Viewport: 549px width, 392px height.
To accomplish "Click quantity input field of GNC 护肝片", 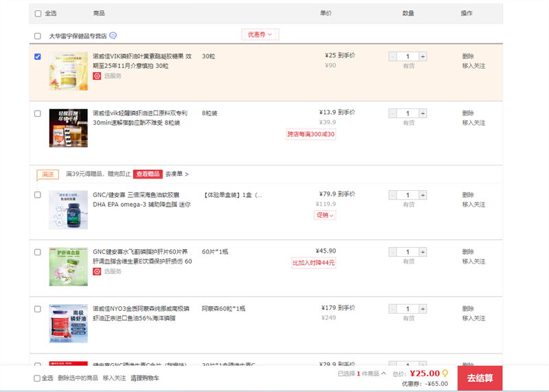I will (408, 252).
